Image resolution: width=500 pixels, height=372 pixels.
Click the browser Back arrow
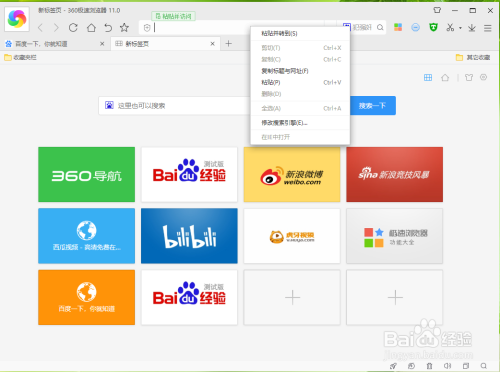tap(40, 28)
